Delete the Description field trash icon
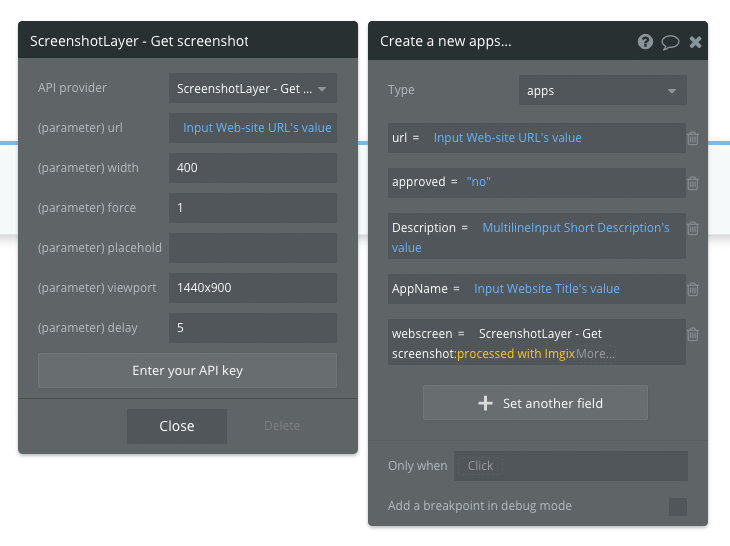Viewport: 730px width, 546px height. click(693, 228)
